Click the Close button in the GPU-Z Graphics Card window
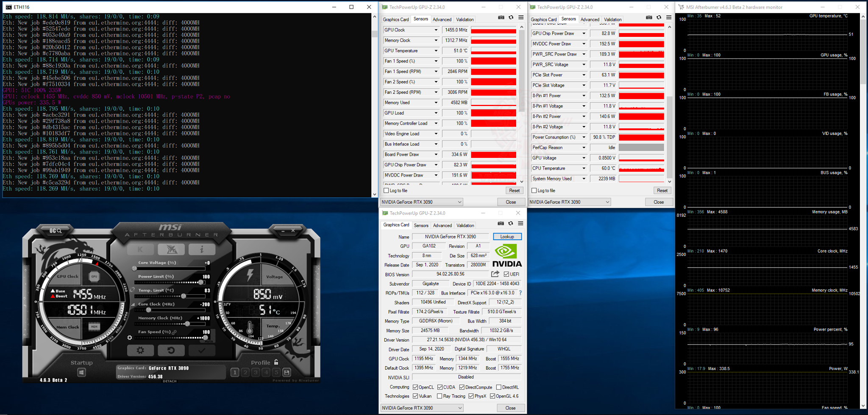The image size is (868, 415). click(511, 408)
